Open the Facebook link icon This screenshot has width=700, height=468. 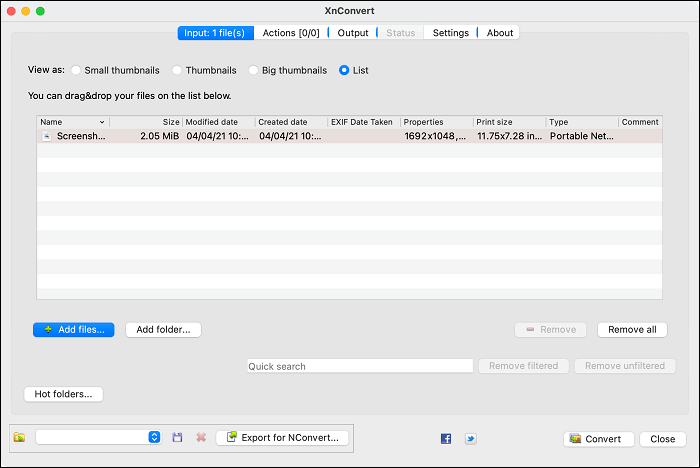tap(446, 438)
